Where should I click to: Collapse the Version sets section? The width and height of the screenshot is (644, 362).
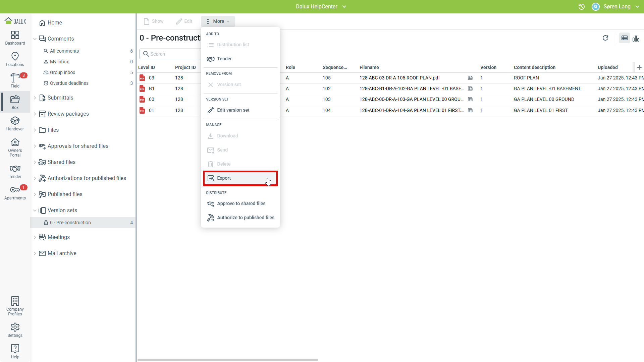pyautogui.click(x=35, y=210)
